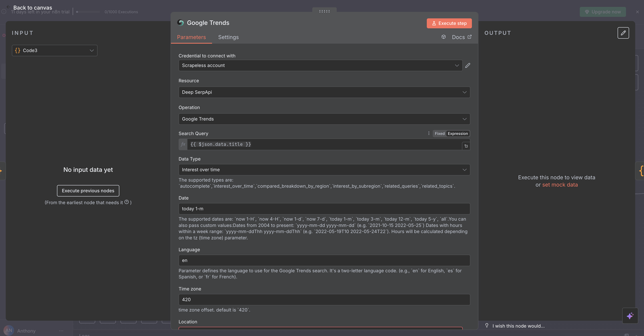Open Search Query options three-dot menu

[429, 133]
